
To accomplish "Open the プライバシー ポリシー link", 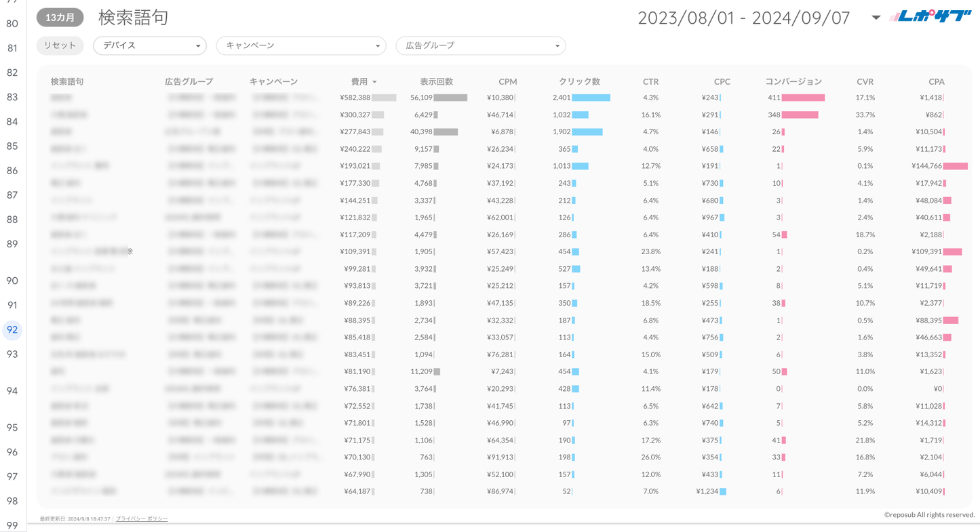I will point(142,518).
